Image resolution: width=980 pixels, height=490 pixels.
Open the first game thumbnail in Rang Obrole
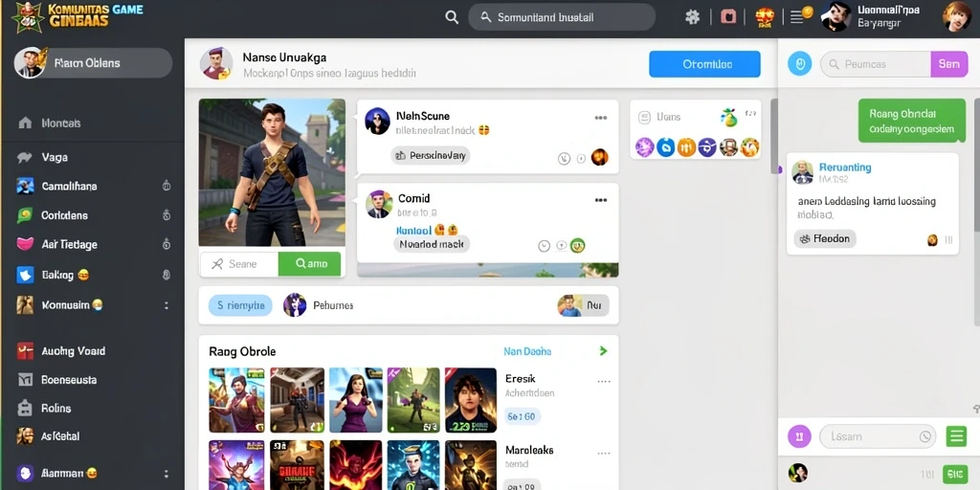coord(236,400)
